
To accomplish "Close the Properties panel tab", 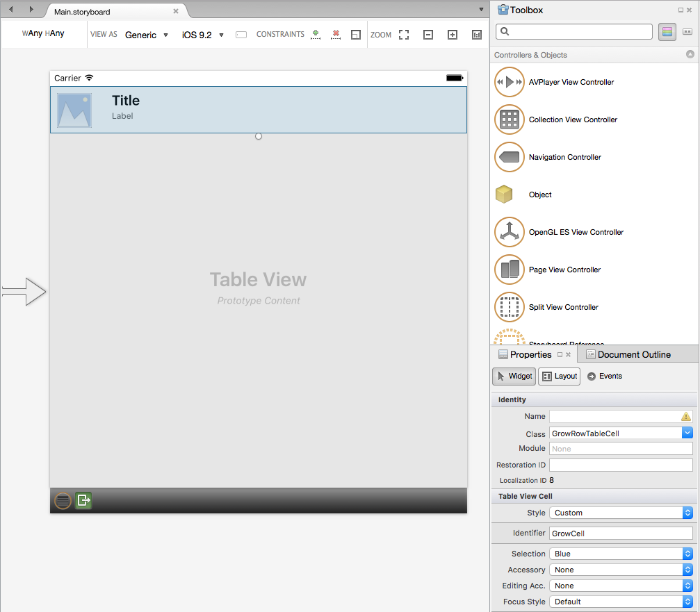I will point(569,354).
